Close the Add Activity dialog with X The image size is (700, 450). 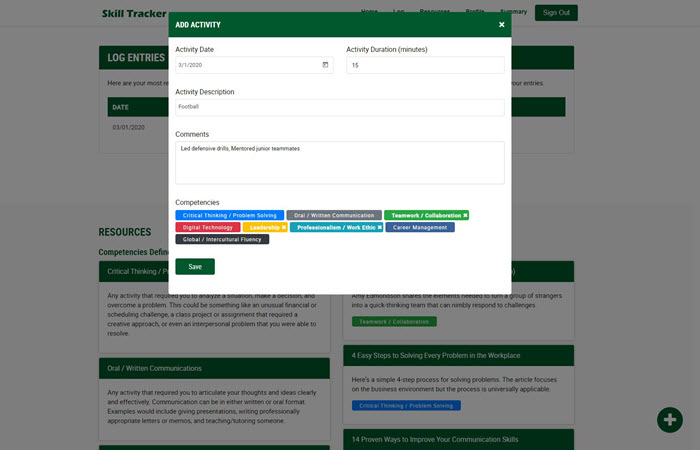(x=501, y=25)
